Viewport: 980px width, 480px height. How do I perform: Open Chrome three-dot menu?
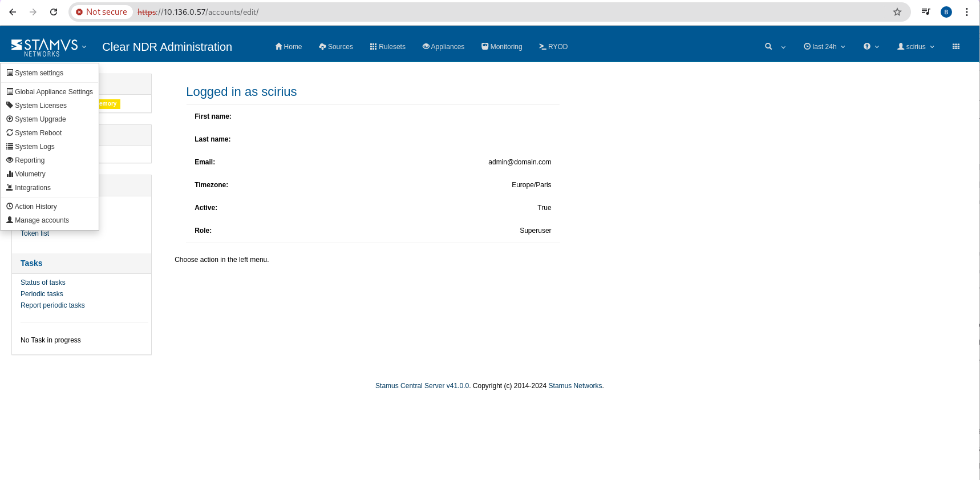pyautogui.click(x=966, y=12)
